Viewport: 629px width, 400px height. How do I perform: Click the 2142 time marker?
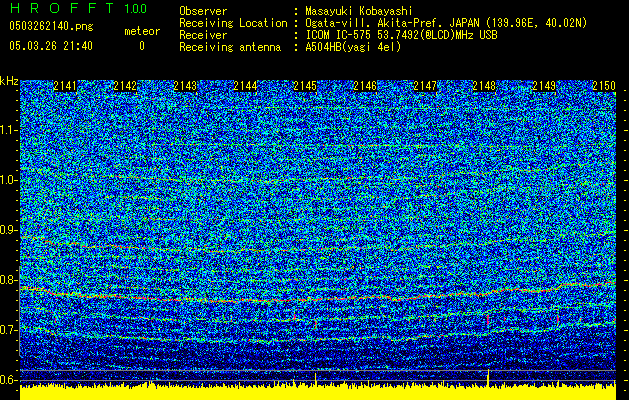tap(125, 86)
